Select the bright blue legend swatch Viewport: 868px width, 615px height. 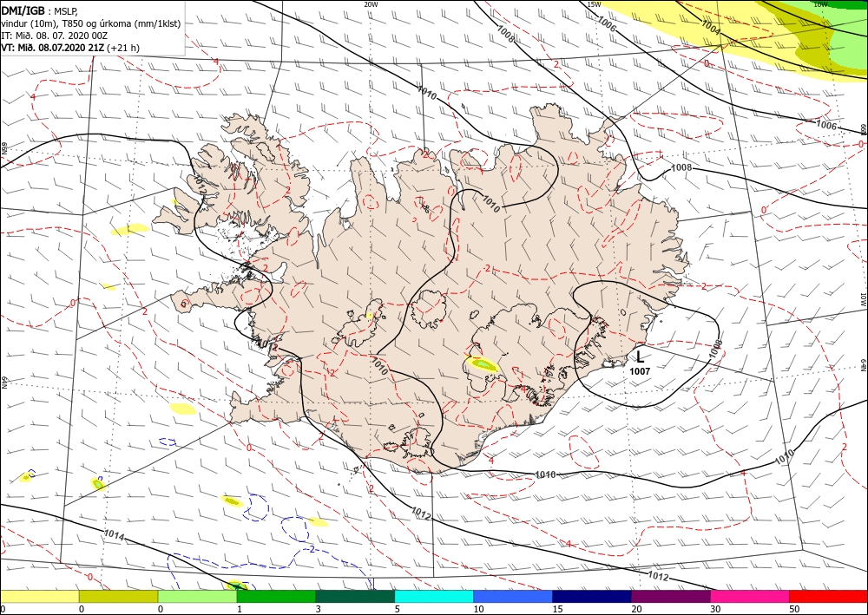(x=513, y=596)
